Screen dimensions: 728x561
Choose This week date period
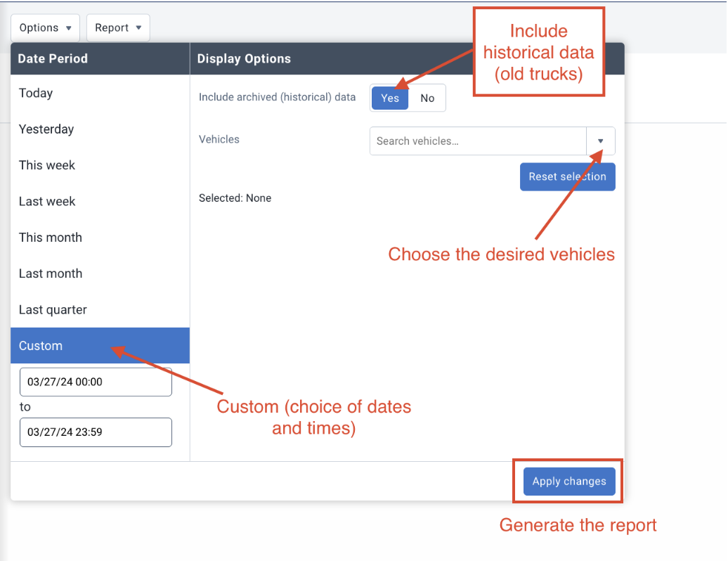coord(100,165)
